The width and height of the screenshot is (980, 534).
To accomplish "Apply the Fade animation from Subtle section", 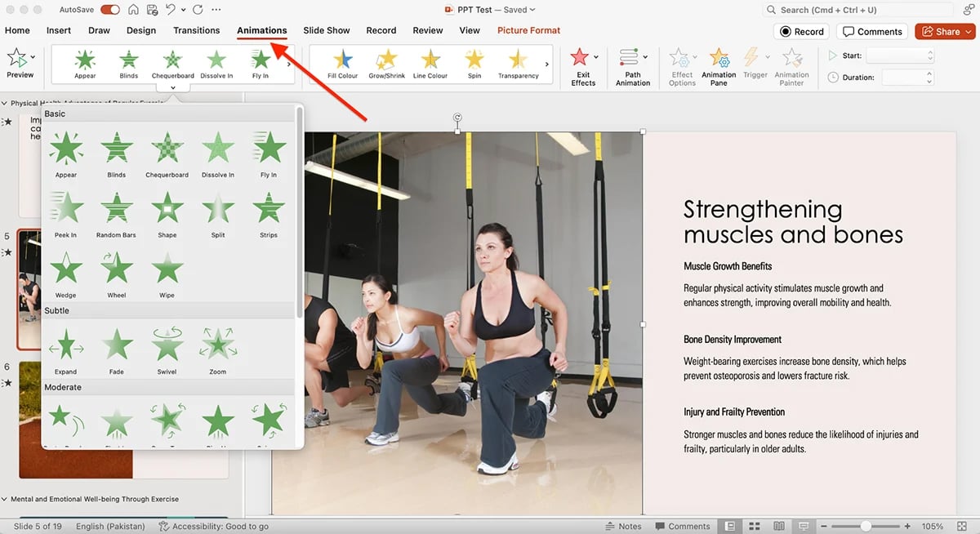I will [116, 343].
